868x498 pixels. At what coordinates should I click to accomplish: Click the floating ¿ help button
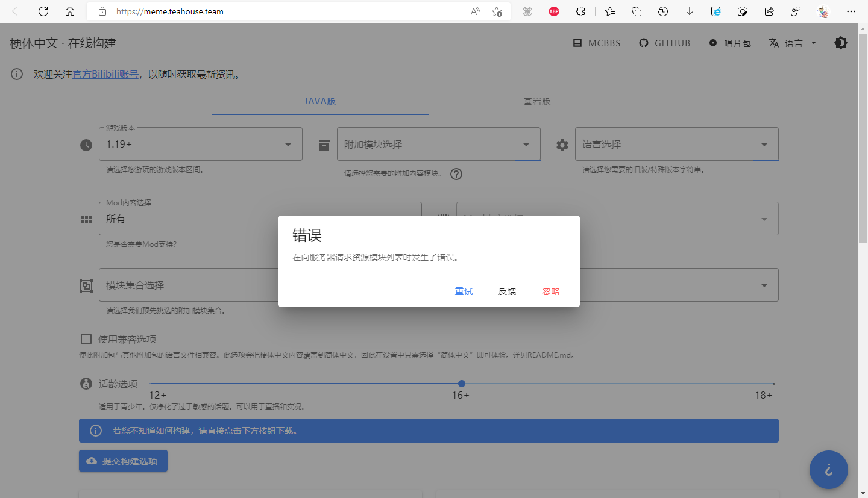[829, 469]
